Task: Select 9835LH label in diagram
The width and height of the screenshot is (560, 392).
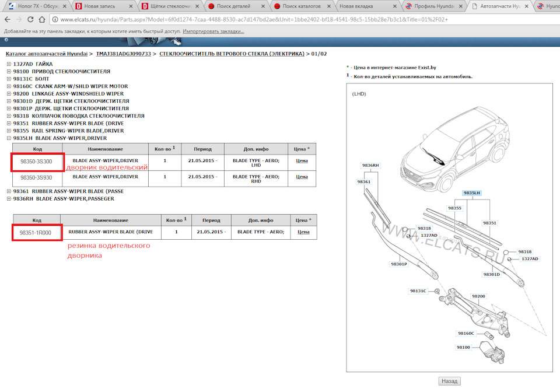Action: click(471, 192)
